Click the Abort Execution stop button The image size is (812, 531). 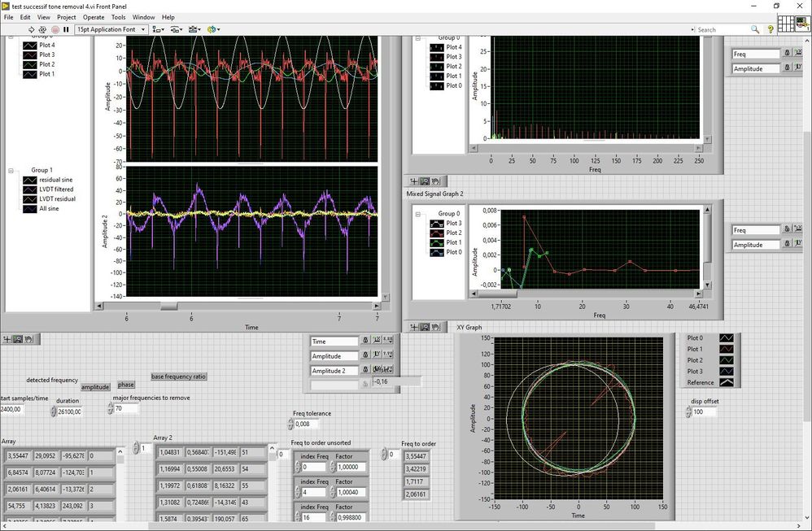[x=55, y=29]
